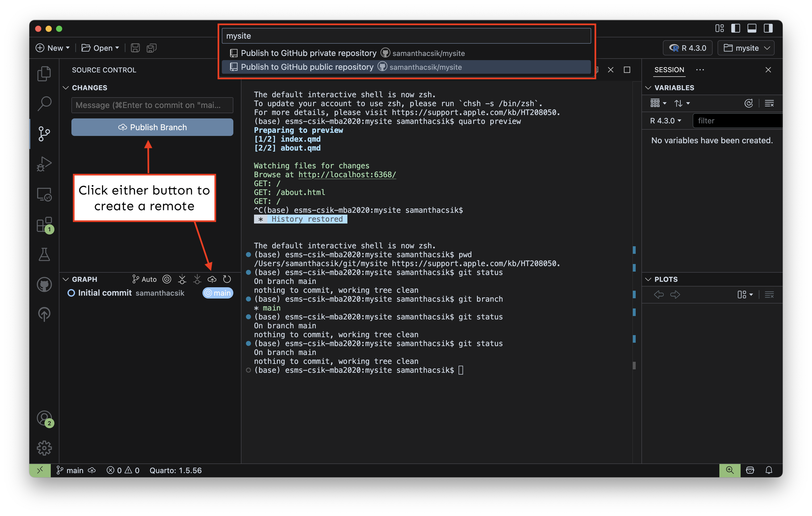This screenshot has height=516, width=812.
Task: Click the mysite quick pick input box
Action: tap(406, 36)
